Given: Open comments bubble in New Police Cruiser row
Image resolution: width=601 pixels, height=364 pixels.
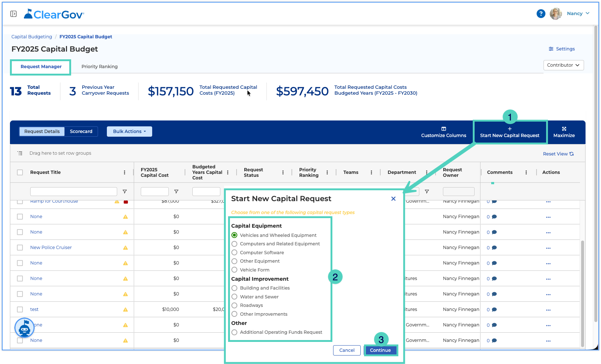Looking at the screenshot, I should point(494,248).
